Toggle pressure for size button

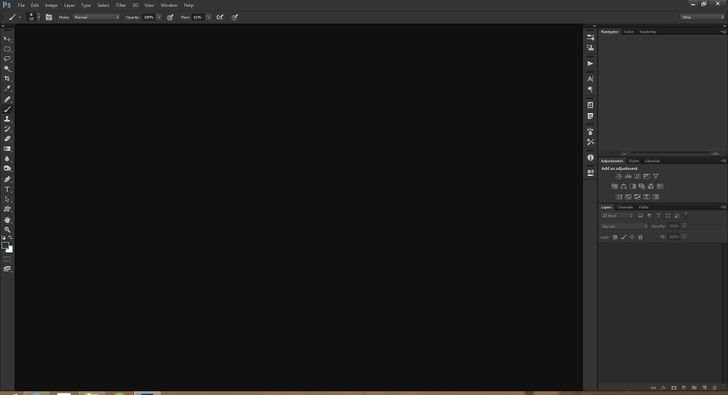[235, 17]
